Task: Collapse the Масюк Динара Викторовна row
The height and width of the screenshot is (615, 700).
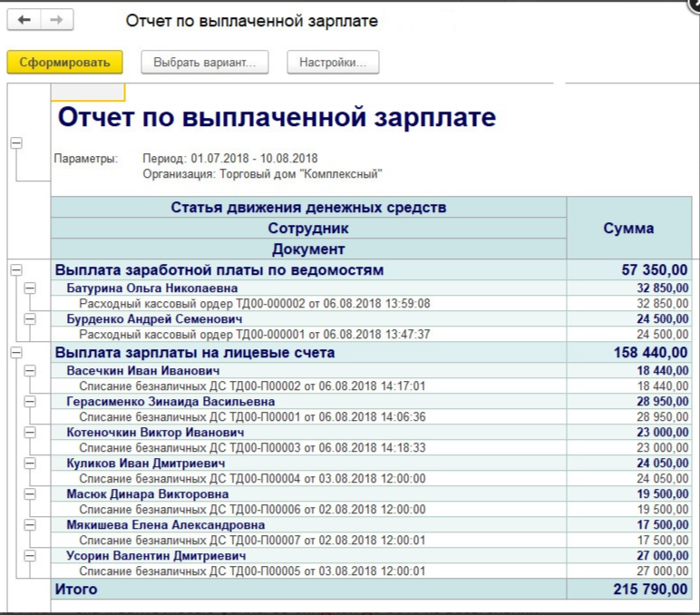Action: [30, 494]
